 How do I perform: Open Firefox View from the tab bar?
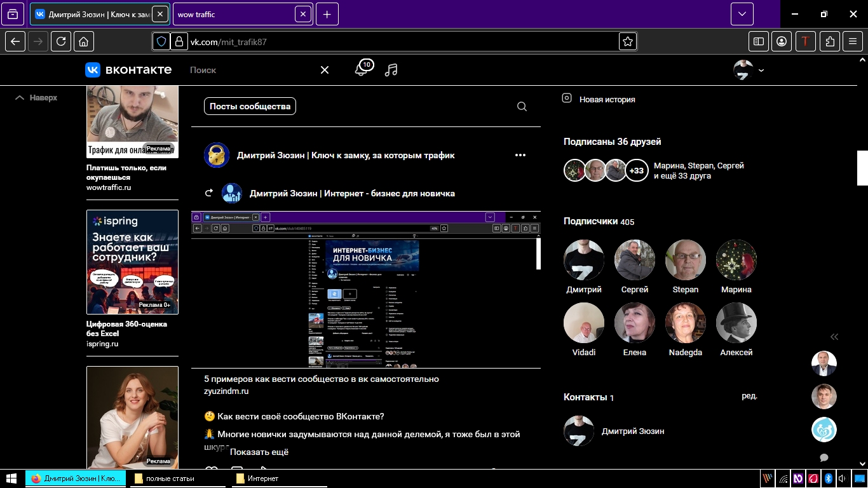click(x=13, y=14)
